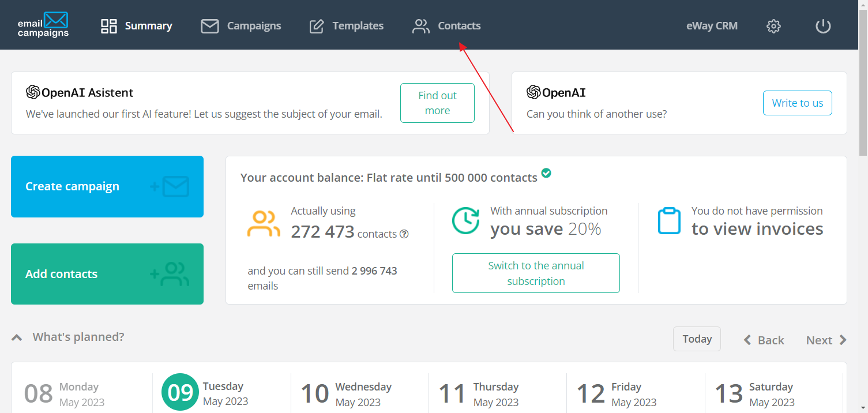
Task: Click the Email Campaigns logo
Action: [43, 25]
